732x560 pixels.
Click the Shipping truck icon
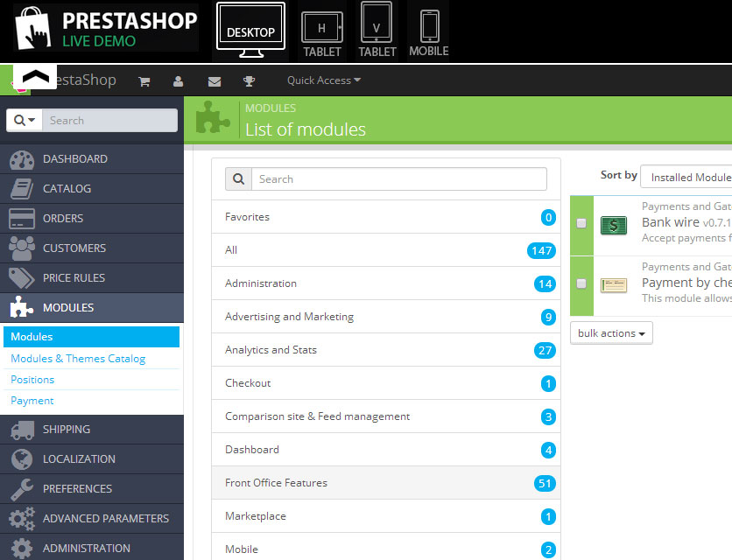pyautogui.click(x=23, y=430)
